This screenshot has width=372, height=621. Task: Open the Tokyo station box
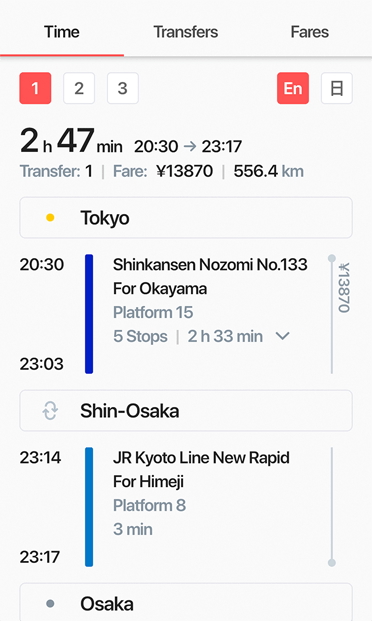coord(186,217)
